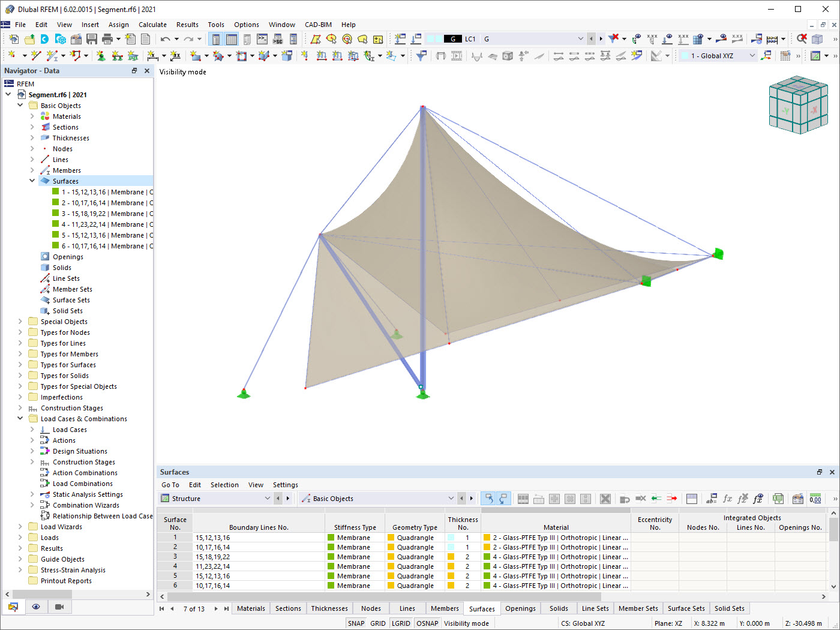
Task: Collapse the Surfaces tree node
Action: tap(32, 181)
